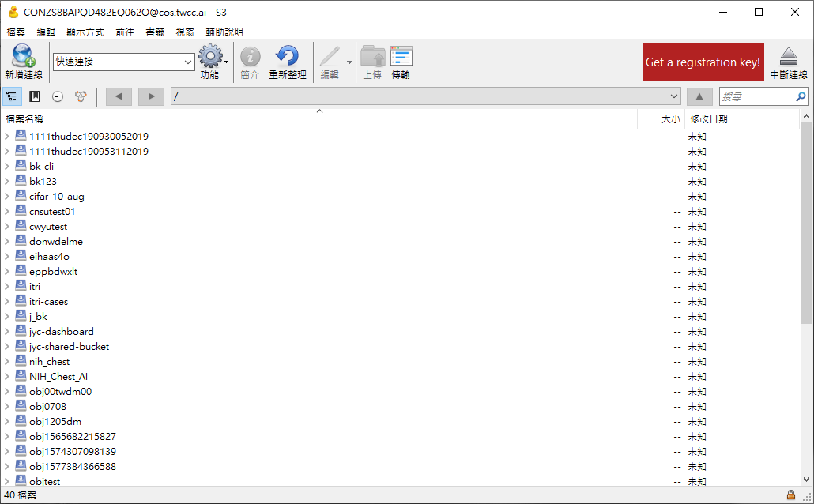Image resolution: width=814 pixels, height=504 pixels.
Task: Expand the donwdelme bucket
Action: [7, 242]
